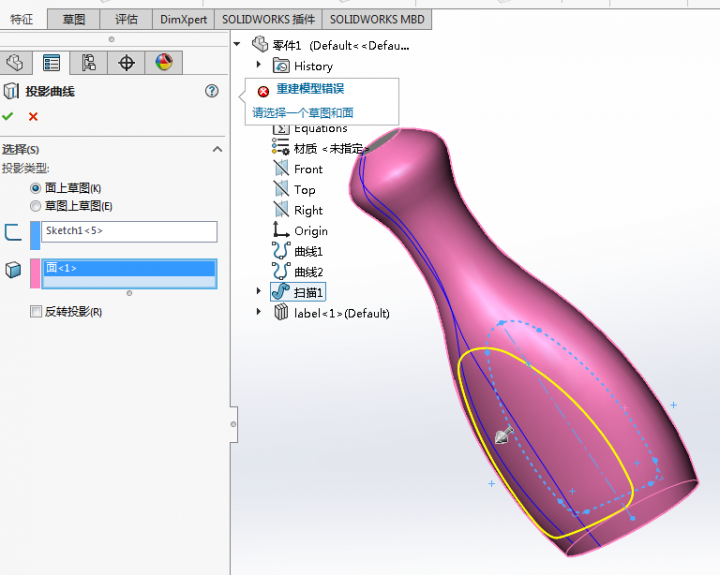Open the FeatureManager design tree tab

click(15, 63)
